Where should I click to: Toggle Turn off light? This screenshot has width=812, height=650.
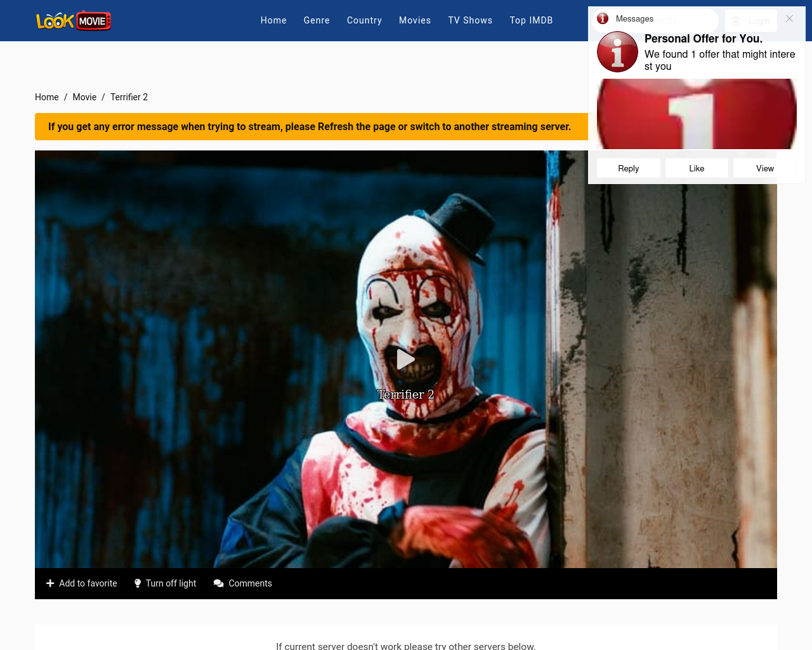(x=165, y=583)
